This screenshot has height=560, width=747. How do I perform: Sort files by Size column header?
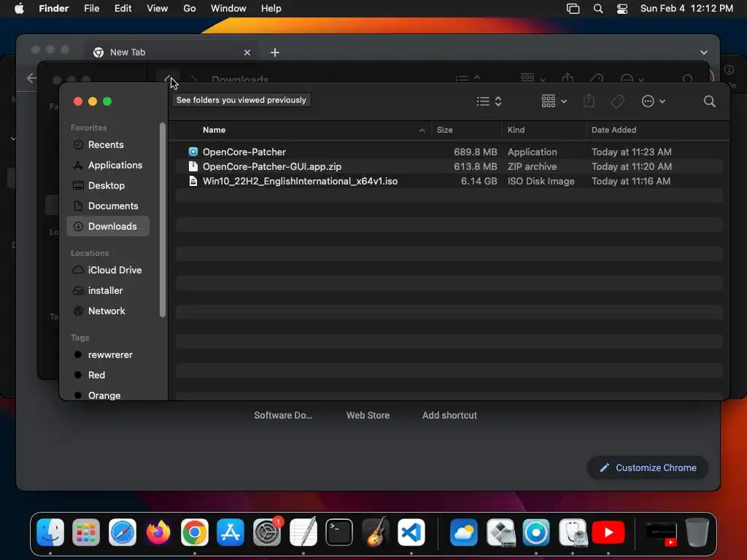pos(444,130)
